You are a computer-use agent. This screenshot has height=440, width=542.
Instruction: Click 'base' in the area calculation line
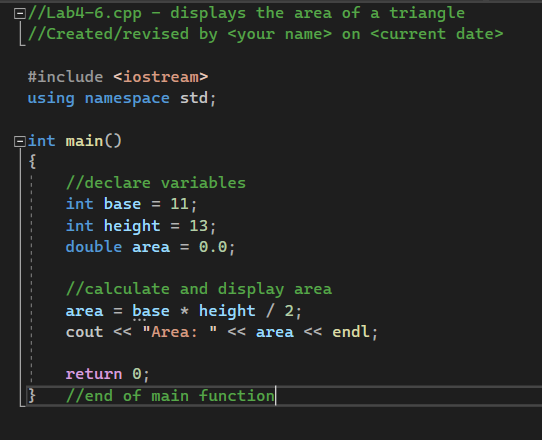pos(151,311)
